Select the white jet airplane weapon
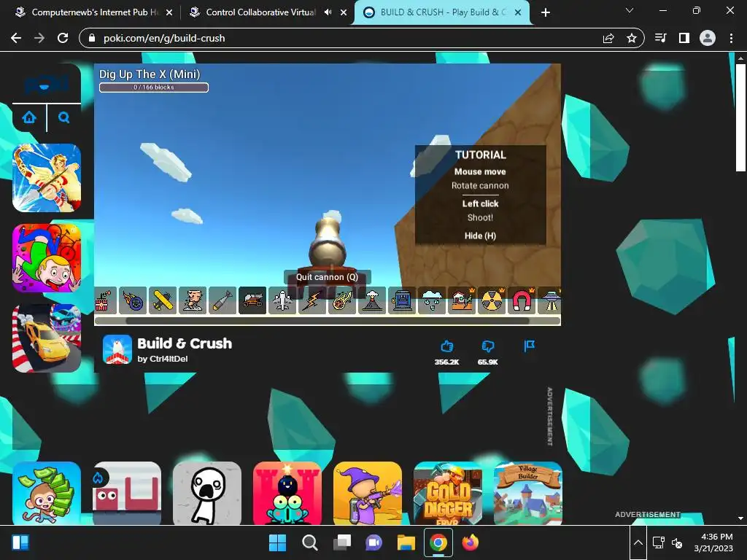The image size is (747, 560). [x=282, y=300]
